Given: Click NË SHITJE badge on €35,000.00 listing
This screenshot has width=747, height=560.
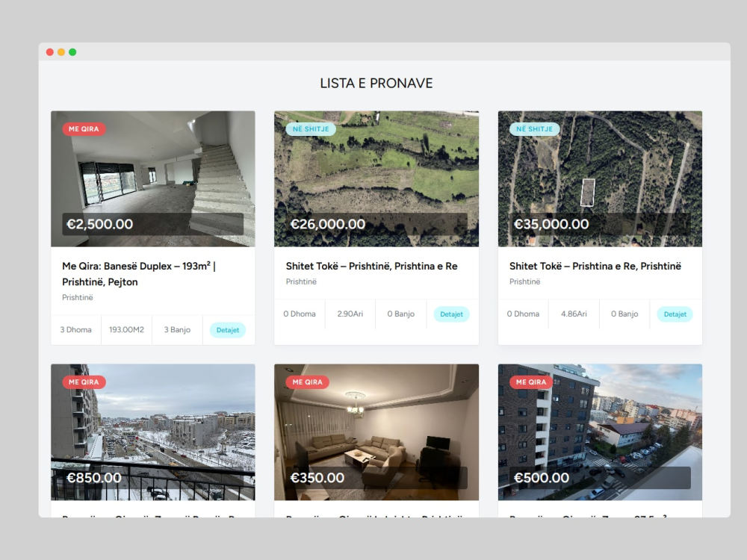Looking at the screenshot, I should coord(535,129).
